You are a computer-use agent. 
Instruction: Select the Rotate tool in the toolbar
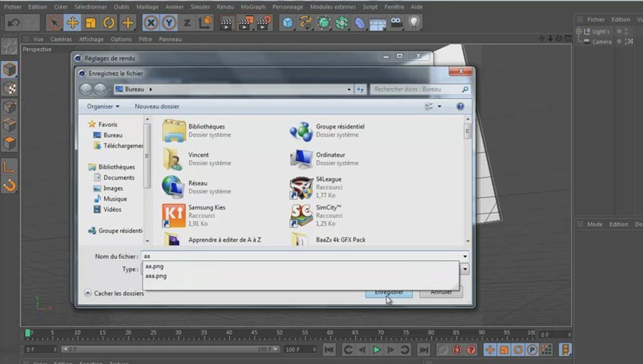click(109, 23)
